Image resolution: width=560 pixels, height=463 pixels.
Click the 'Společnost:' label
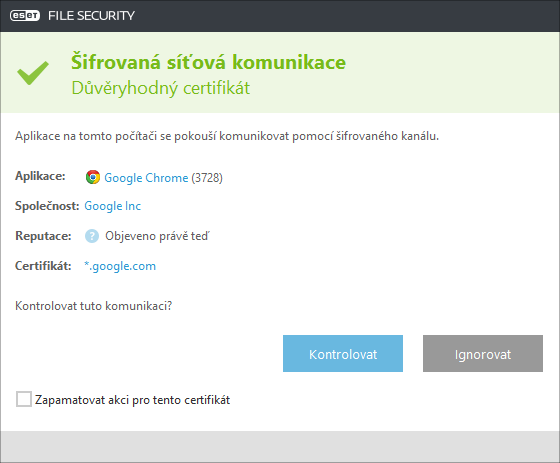[x=47, y=206]
